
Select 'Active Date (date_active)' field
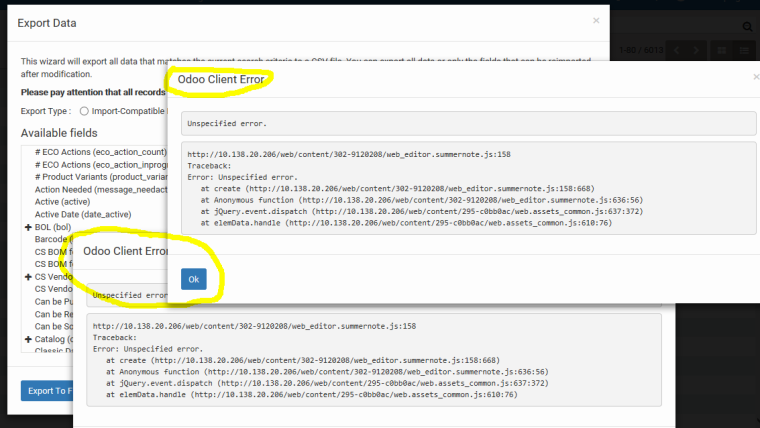83,214
